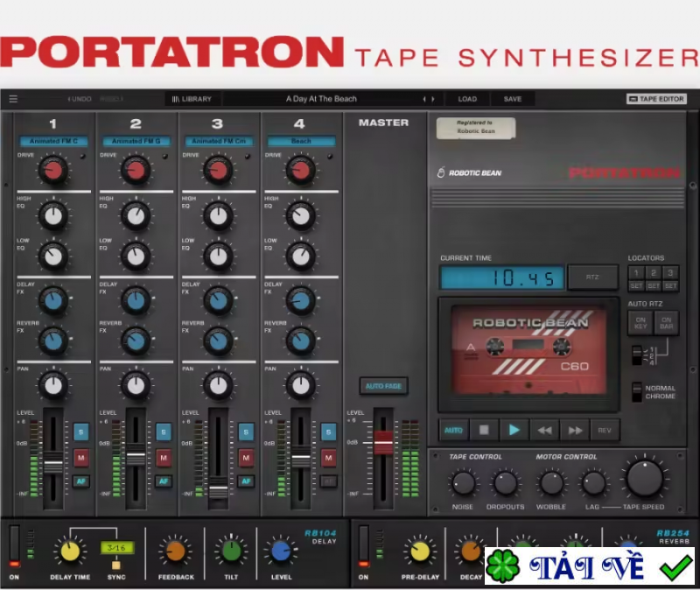Click the 1 2 4 bar selector switch
This screenshot has height=590, width=700.
(x=637, y=356)
